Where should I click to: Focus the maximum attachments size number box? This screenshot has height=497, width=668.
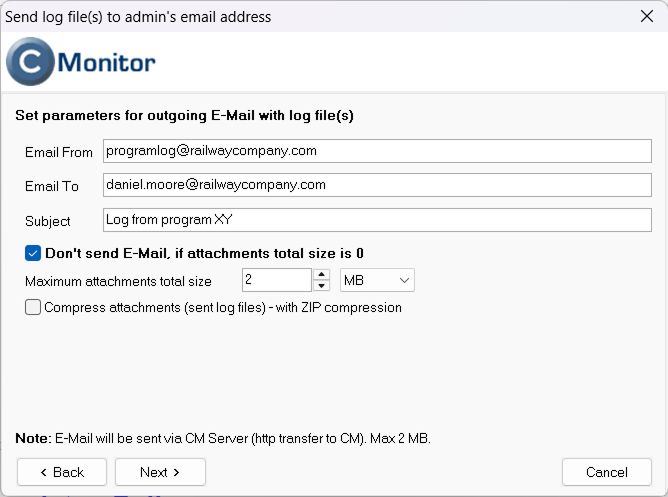click(277, 280)
